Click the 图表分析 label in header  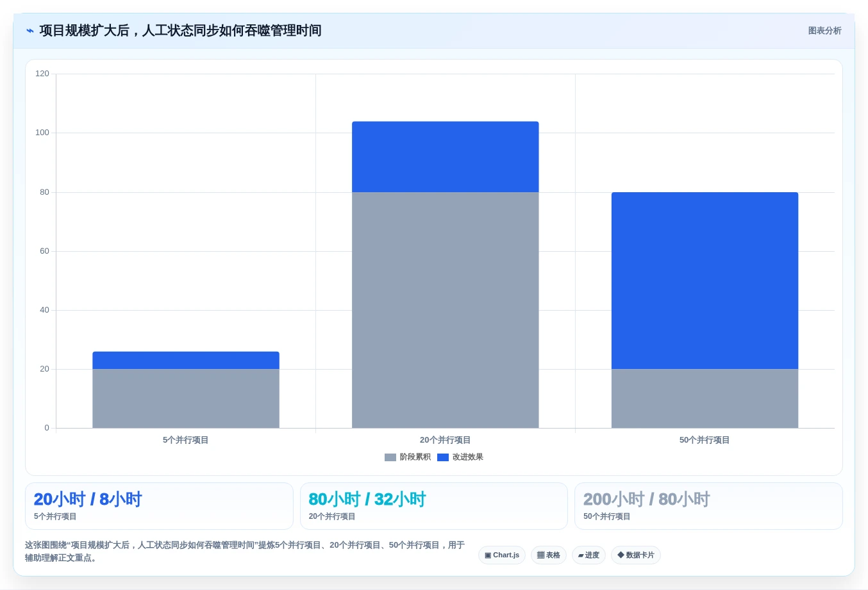pyautogui.click(x=824, y=31)
